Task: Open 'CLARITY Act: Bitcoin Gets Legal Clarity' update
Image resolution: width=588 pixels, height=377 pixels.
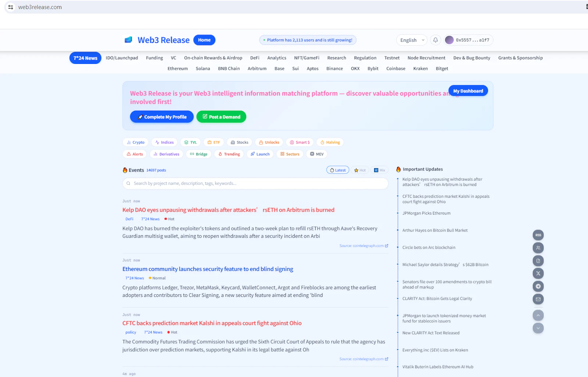Action: [x=437, y=299]
